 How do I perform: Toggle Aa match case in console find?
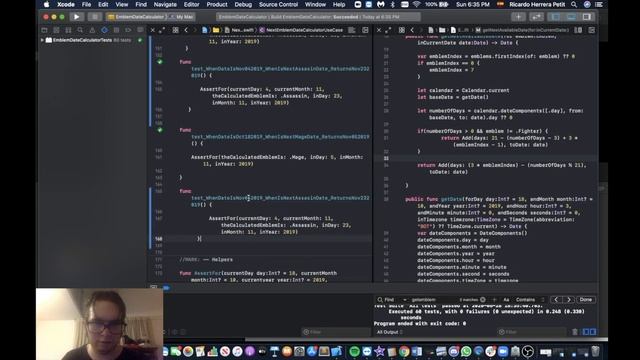[x=506, y=300]
